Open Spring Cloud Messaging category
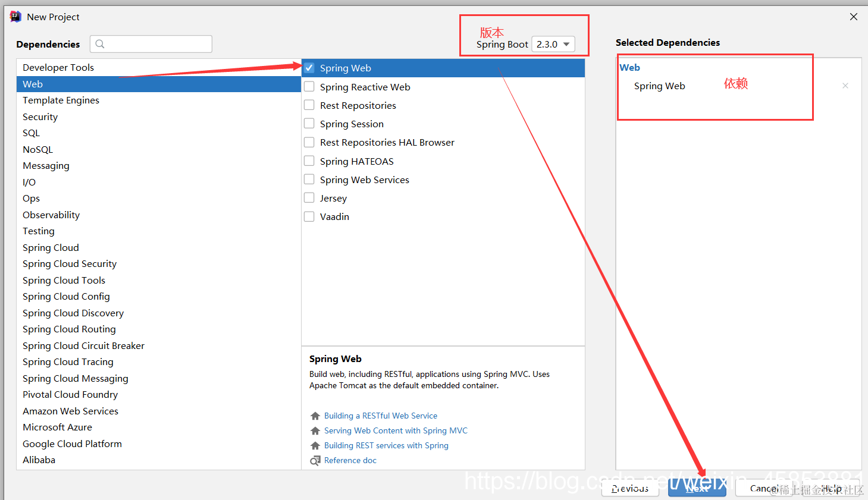 tap(159, 378)
